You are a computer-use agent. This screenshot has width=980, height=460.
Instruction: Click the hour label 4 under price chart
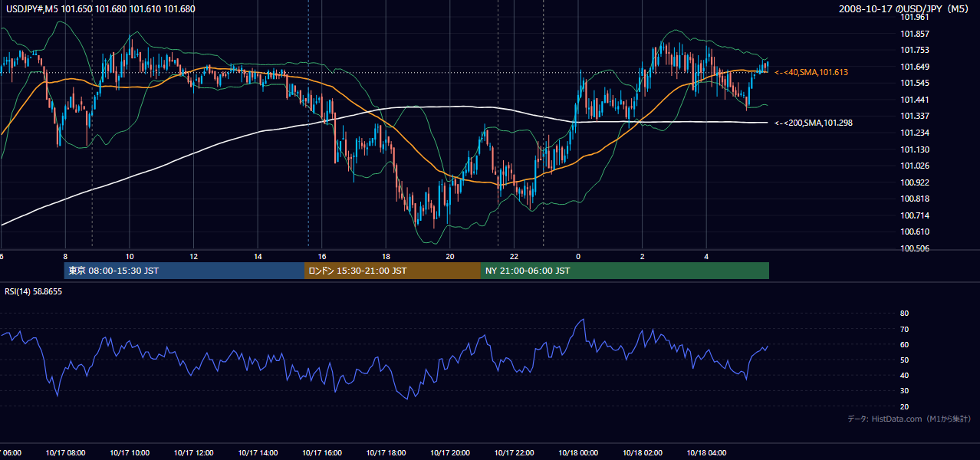[706, 257]
